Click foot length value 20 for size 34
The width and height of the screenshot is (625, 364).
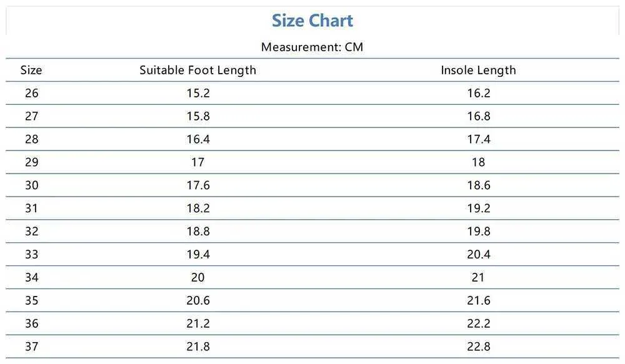coord(197,278)
